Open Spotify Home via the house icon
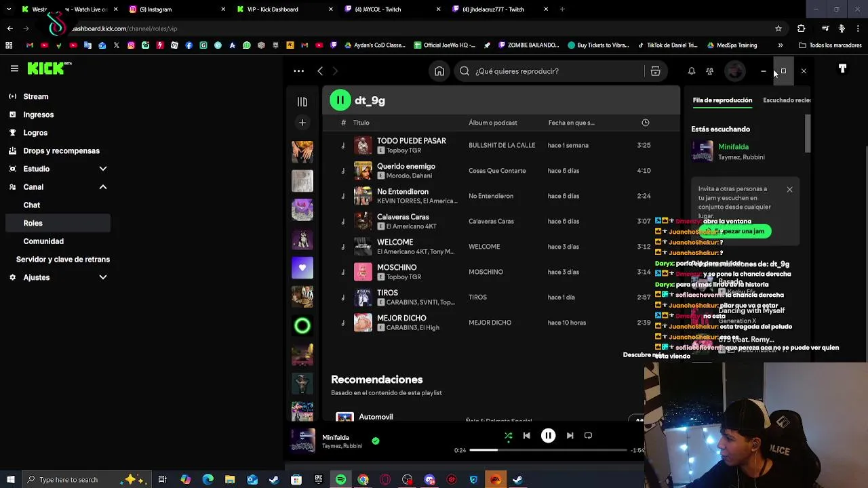The width and height of the screenshot is (868, 488). [x=439, y=71]
